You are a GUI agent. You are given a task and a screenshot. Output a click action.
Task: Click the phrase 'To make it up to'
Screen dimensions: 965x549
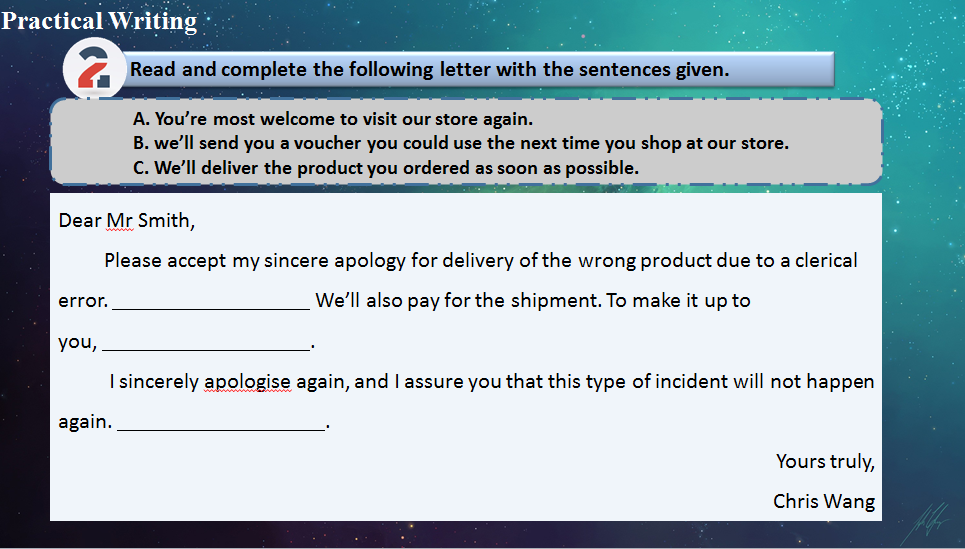[678, 301]
